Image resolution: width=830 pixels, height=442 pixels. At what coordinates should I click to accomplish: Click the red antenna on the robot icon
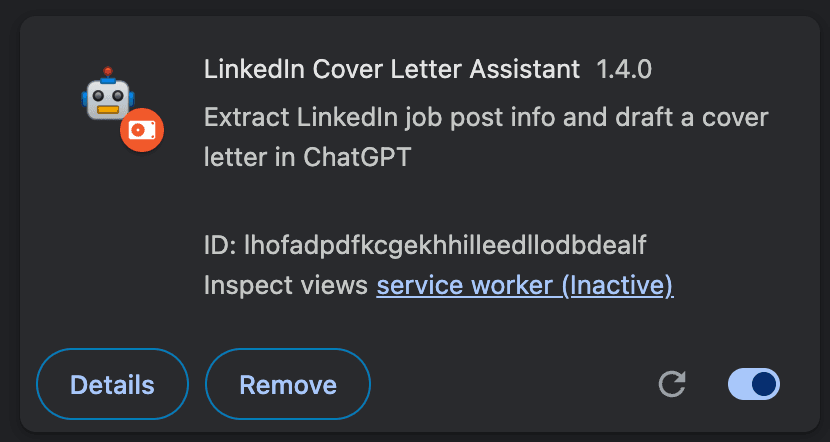pyautogui.click(x=108, y=72)
